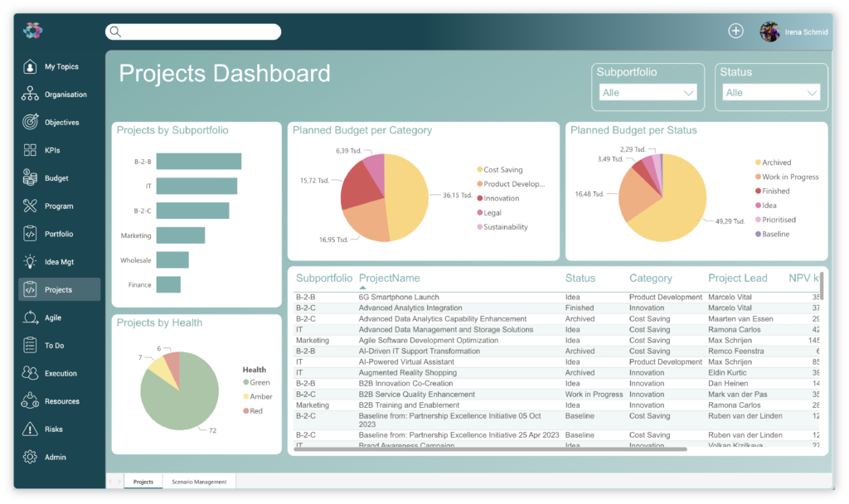Open the Resources people icon
Viewport: 849px width, 504px height.
pos(30,401)
